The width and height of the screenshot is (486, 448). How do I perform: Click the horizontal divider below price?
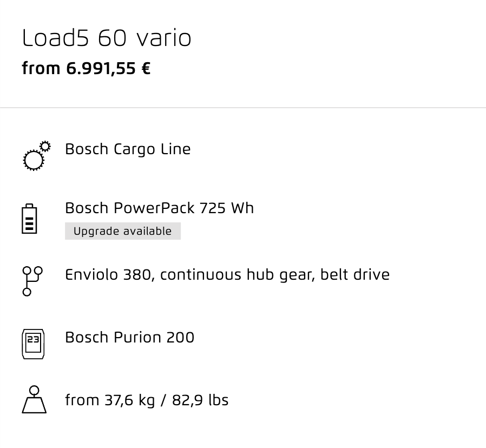[243, 108]
